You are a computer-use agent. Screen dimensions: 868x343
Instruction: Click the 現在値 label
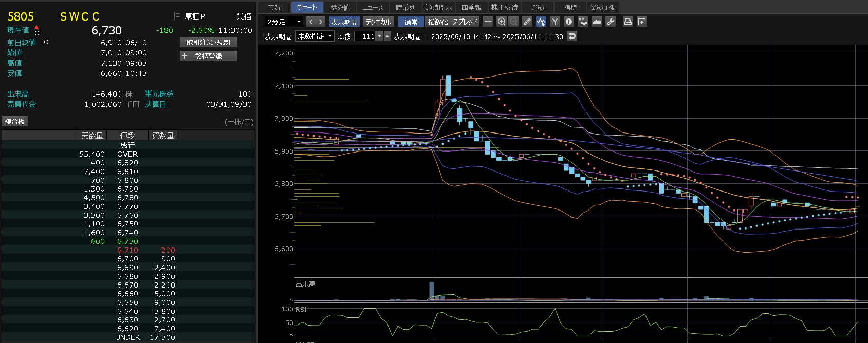point(18,30)
